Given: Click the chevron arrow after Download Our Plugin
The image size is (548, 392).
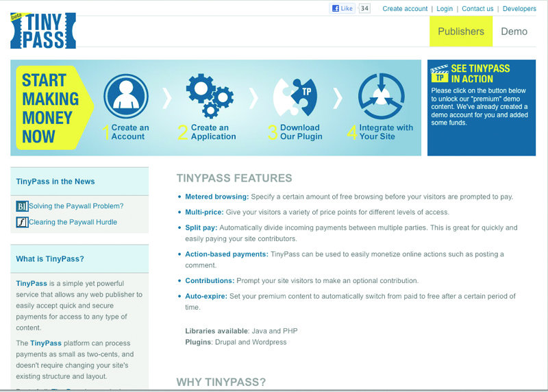Looking at the screenshot, I should [x=338, y=98].
